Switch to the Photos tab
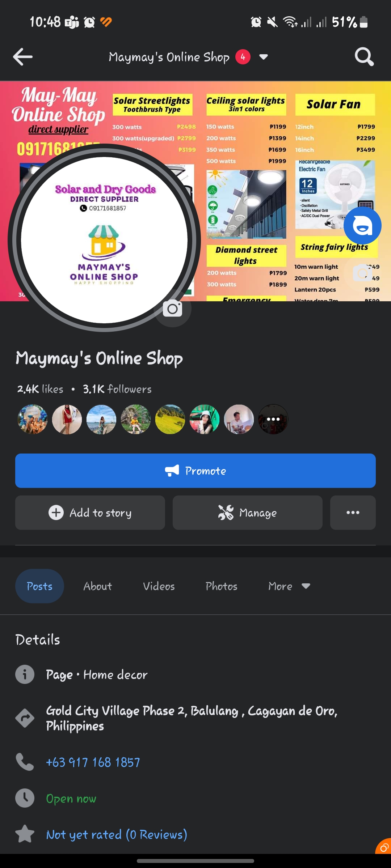This screenshot has height=868, width=391. coord(222,586)
